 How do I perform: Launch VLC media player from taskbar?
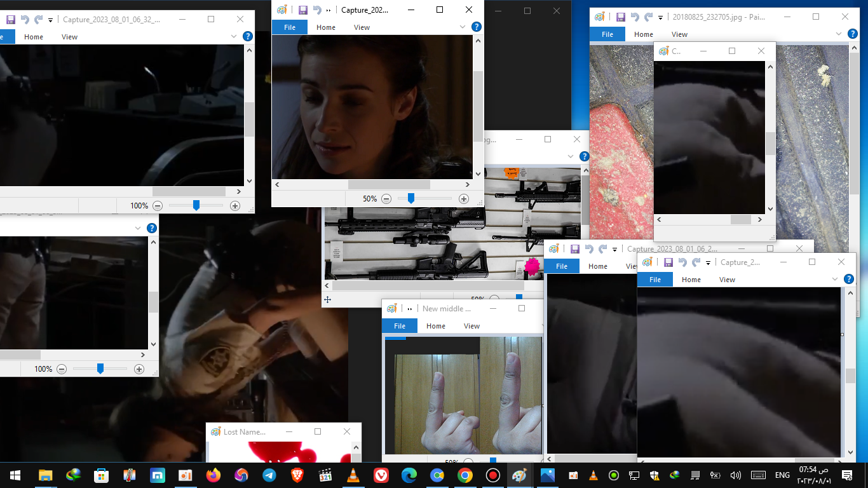point(353,475)
